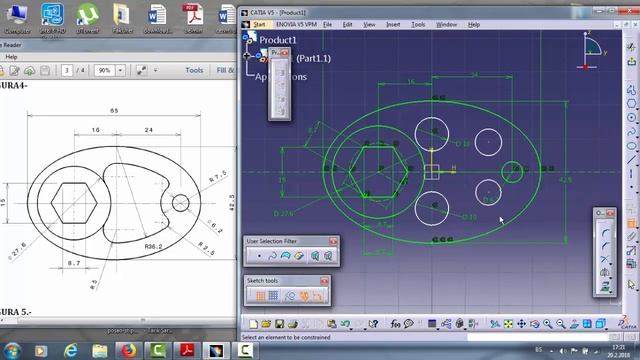Expand the Trim tool flyout arrow
This screenshot has width=640, height=360.
coord(610,264)
